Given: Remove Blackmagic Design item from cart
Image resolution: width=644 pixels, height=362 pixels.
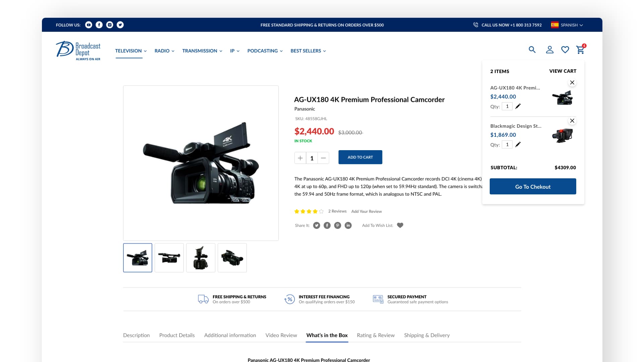Looking at the screenshot, I should 572,121.
